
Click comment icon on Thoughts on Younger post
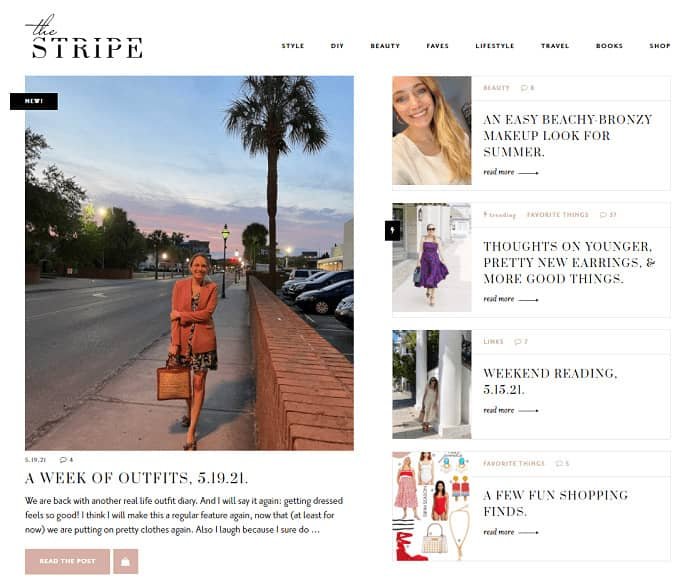pos(603,215)
